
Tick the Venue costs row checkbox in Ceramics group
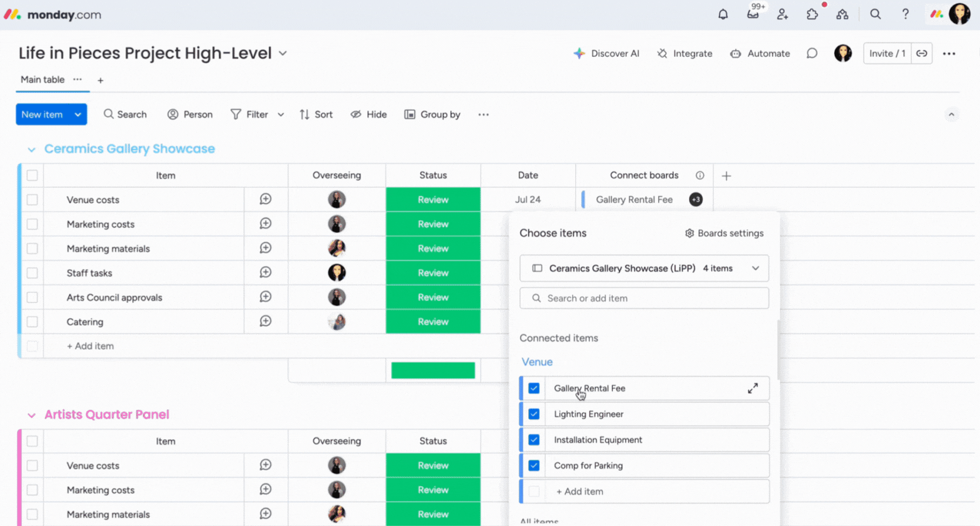pos(32,200)
